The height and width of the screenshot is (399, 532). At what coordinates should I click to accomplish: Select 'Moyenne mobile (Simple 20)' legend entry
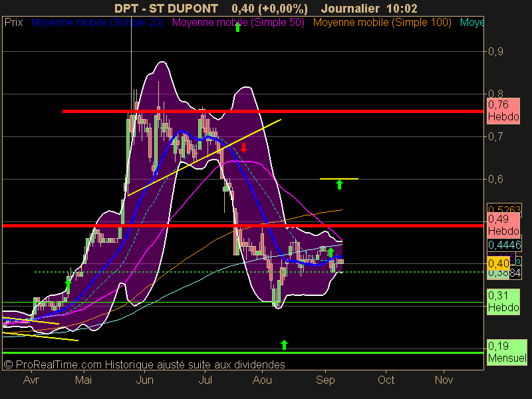[x=97, y=23]
